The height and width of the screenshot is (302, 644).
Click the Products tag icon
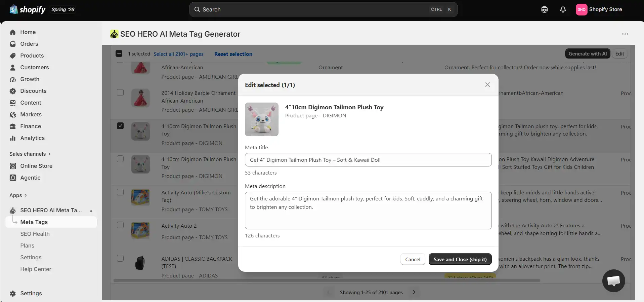[x=13, y=56]
